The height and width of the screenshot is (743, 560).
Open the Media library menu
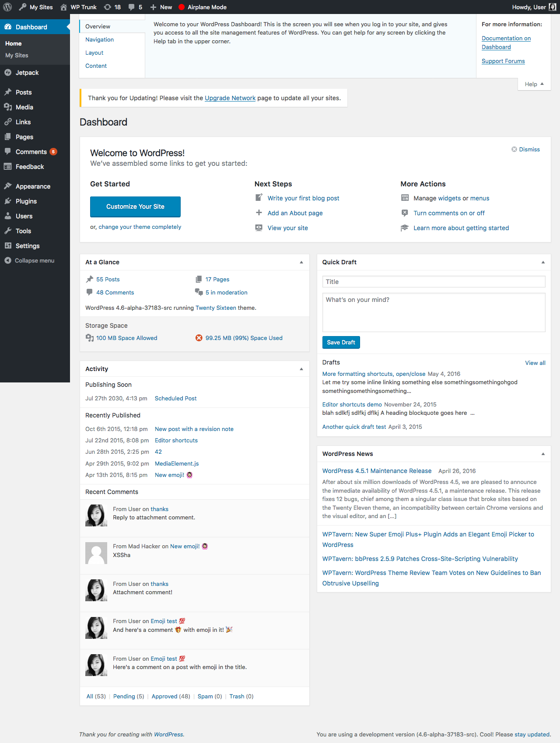click(x=24, y=107)
